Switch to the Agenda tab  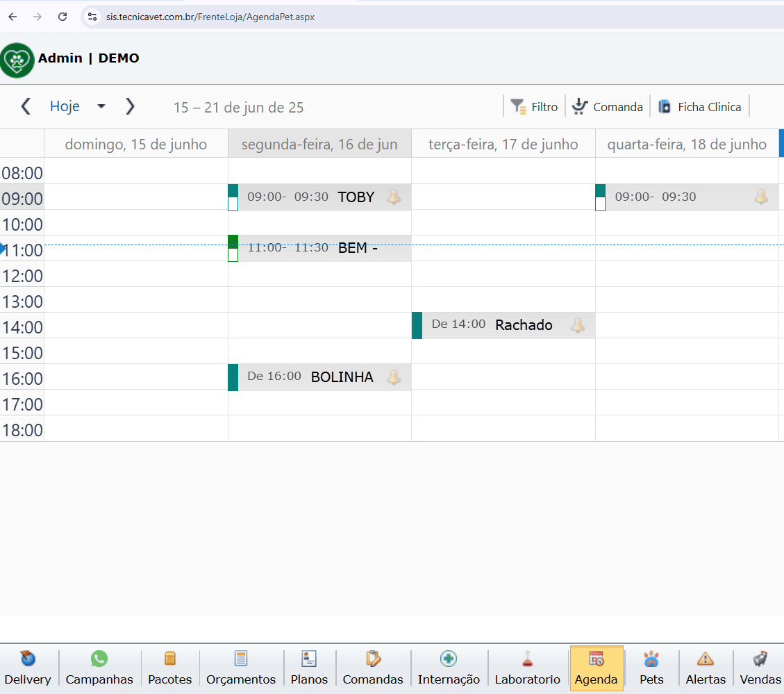pyautogui.click(x=596, y=668)
